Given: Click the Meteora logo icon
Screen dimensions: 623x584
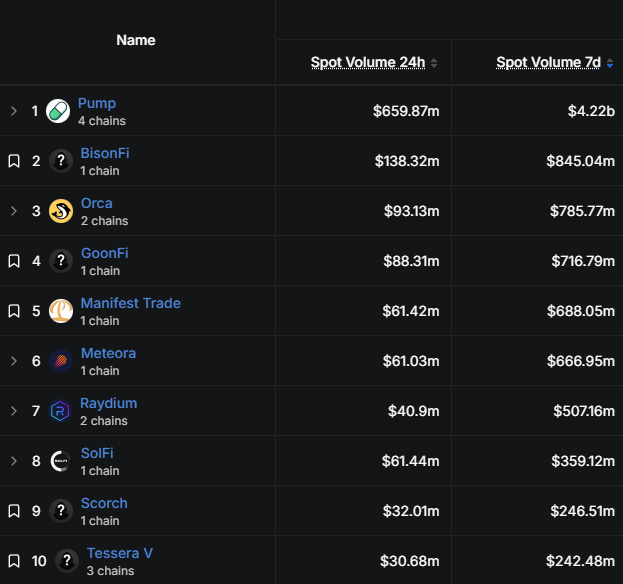Looking at the screenshot, I should click(61, 361).
